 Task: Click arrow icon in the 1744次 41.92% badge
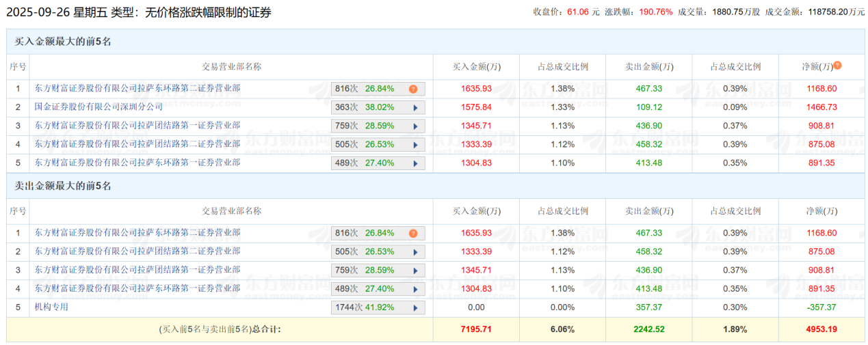point(415,307)
